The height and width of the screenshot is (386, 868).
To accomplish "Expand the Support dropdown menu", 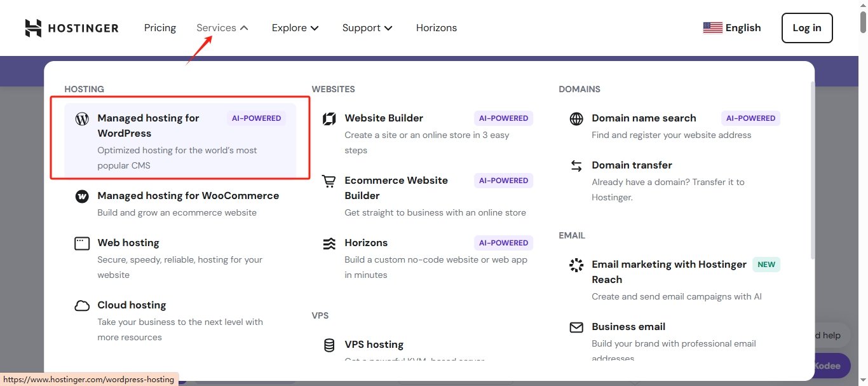I will [x=367, y=28].
